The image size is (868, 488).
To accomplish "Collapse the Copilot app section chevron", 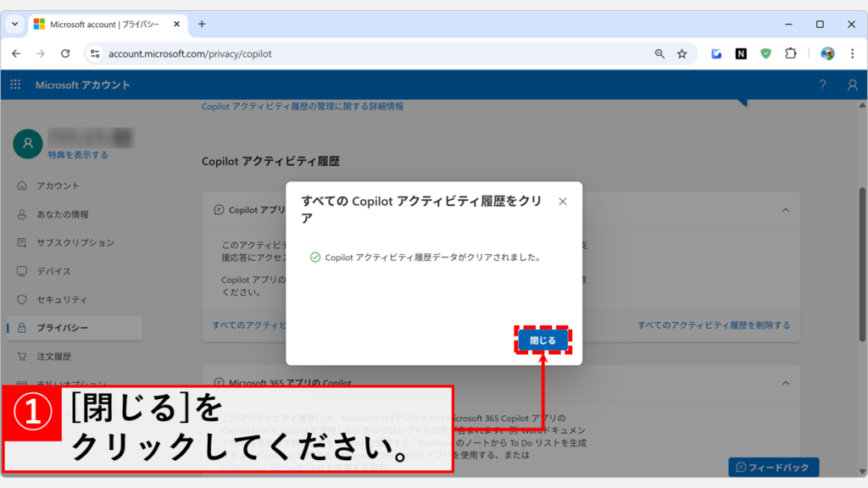I will coord(785,209).
